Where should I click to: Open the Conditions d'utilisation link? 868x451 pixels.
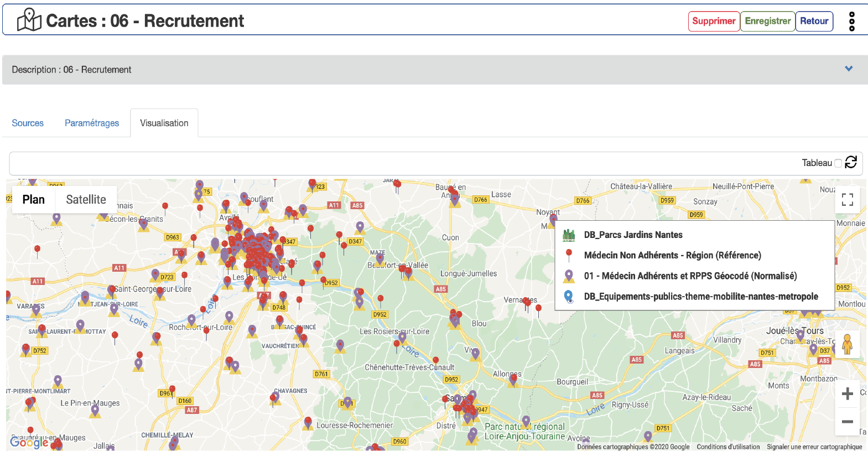coord(728,447)
